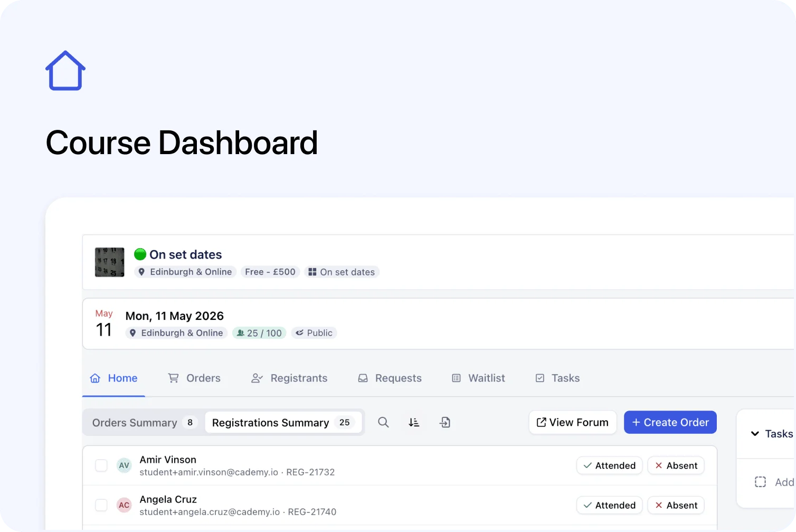Click the AV avatar for Amir Vinson
Viewport: 796px width, 532px height.
pyautogui.click(x=124, y=465)
